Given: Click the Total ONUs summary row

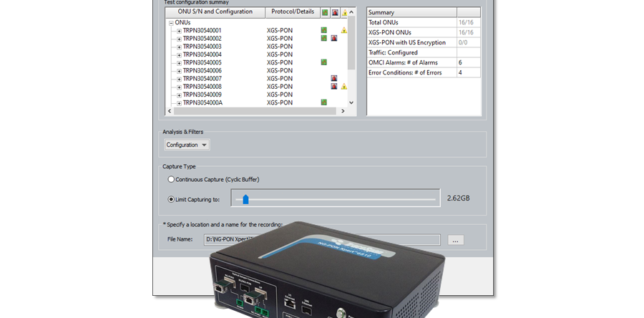Looking at the screenshot, I should 424,23.
